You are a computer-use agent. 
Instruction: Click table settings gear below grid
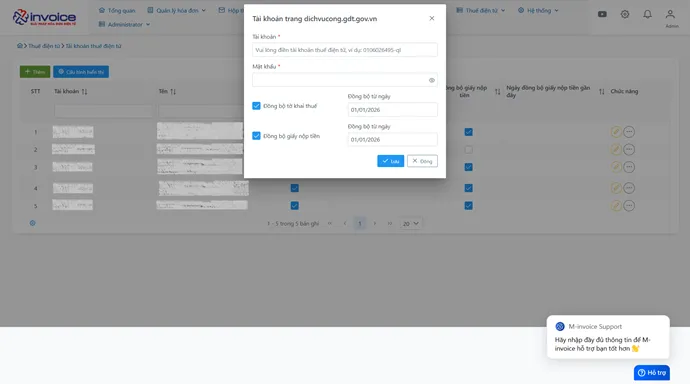(x=33, y=223)
